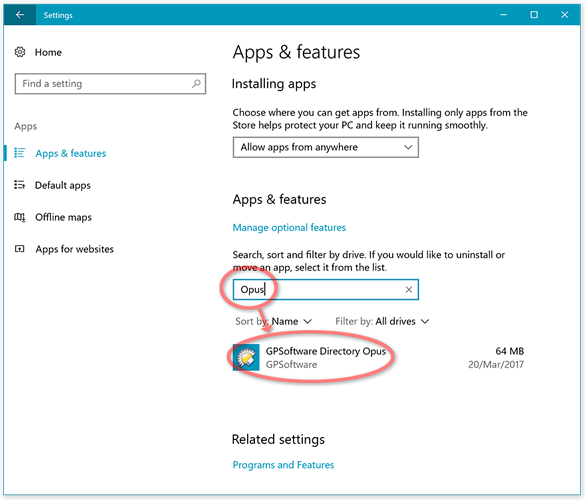
Task: Click the back arrow in title bar
Action: [x=20, y=15]
